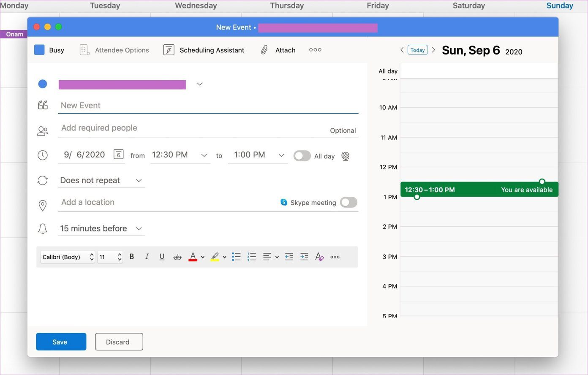Click the All day row in day preview
The width and height of the screenshot is (588, 375).
(x=479, y=71)
